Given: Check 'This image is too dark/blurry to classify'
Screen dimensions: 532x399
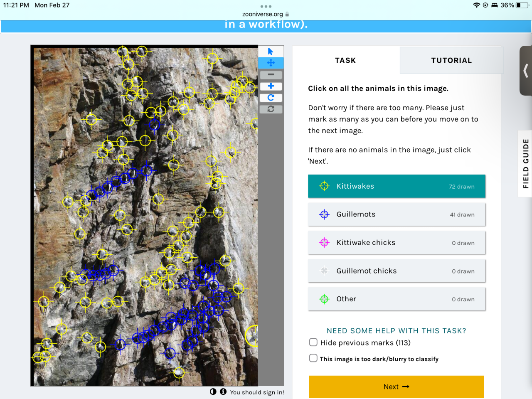Looking at the screenshot, I should point(313,358).
